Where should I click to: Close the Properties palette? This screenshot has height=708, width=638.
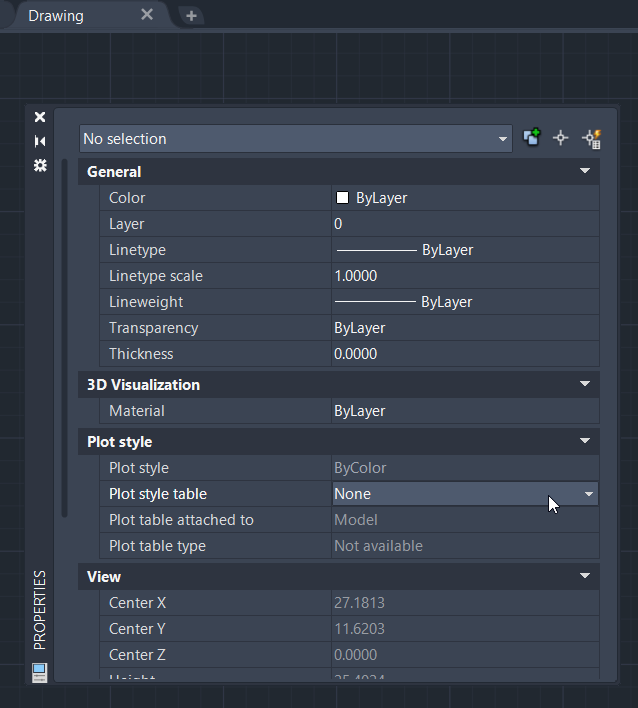click(40, 117)
